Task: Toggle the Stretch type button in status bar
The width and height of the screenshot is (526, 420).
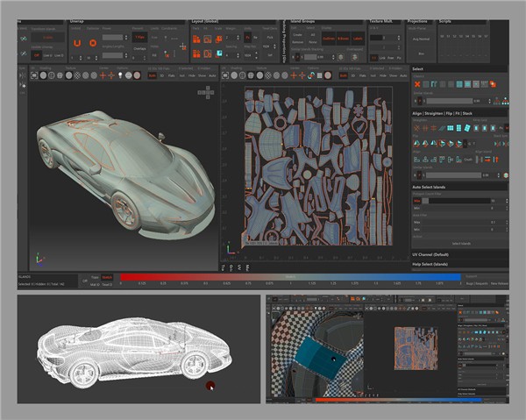Action: tap(107, 277)
